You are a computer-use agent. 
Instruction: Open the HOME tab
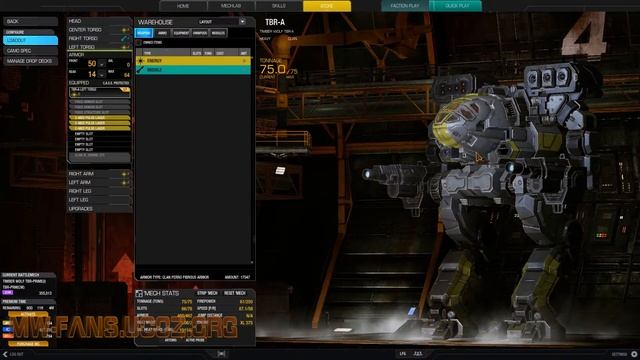point(183,6)
